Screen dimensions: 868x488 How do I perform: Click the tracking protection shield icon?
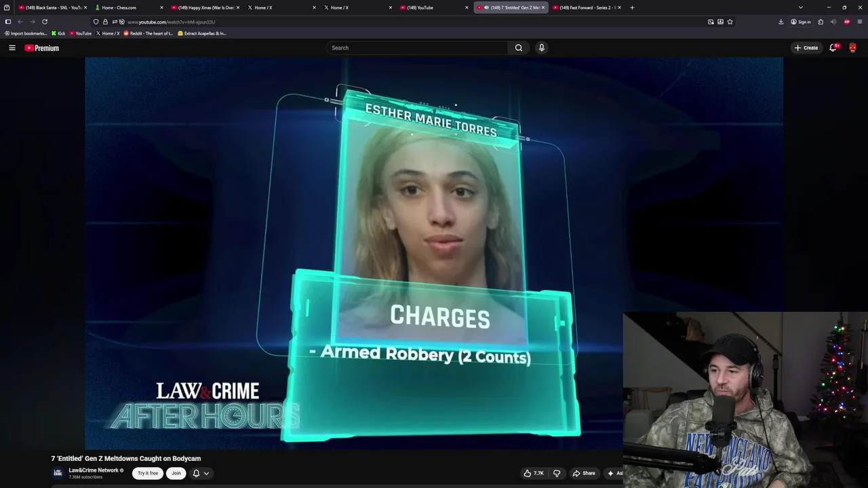point(96,22)
